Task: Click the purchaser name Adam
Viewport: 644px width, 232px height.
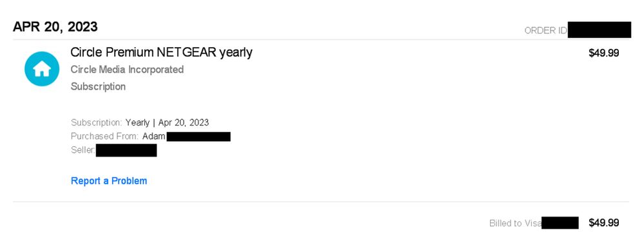Action: pyautogui.click(x=153, y=137)
